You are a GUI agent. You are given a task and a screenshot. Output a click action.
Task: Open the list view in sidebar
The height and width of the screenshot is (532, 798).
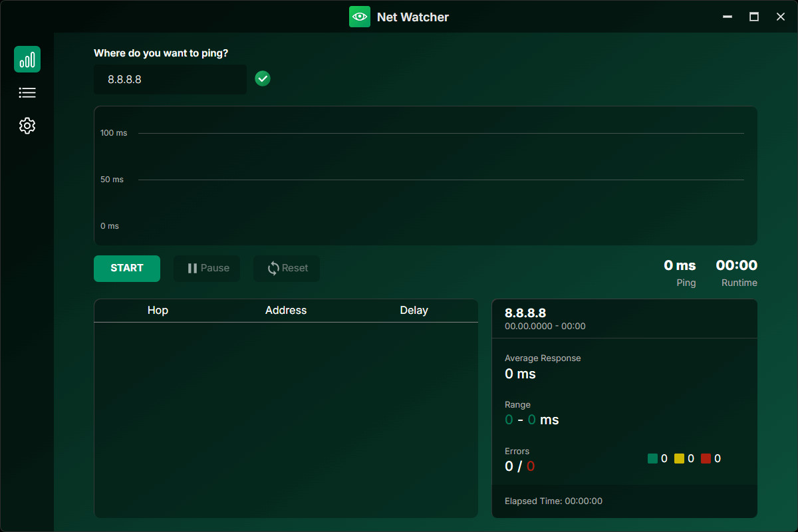click(x=27, y=92)
